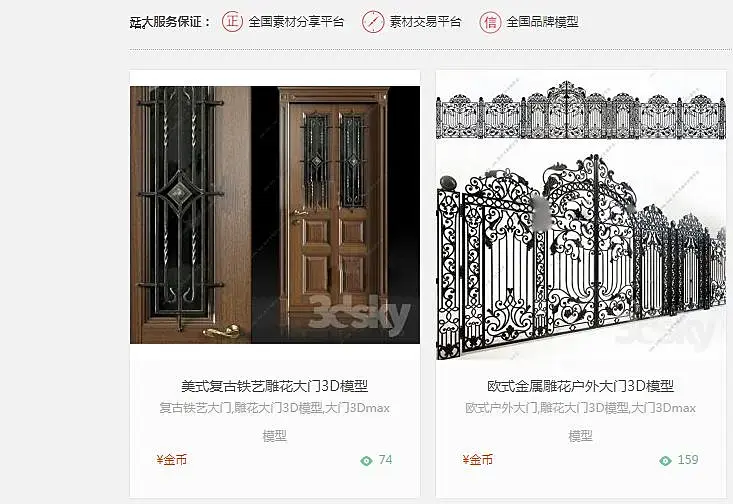Click 模型 category under the metal gate card
Image resolution: width=733 pixels, height=504 pixels.
coord(581,436)
